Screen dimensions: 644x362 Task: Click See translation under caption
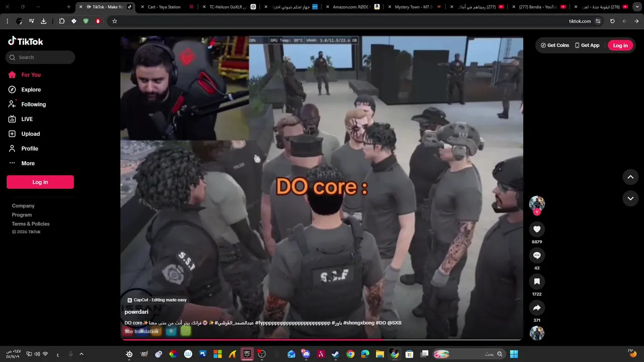[141, 331]
